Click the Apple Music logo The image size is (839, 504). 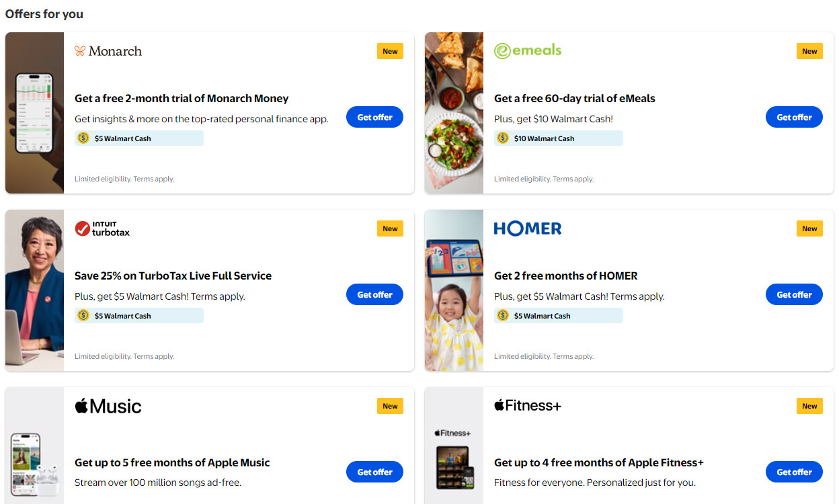(108, 406)
